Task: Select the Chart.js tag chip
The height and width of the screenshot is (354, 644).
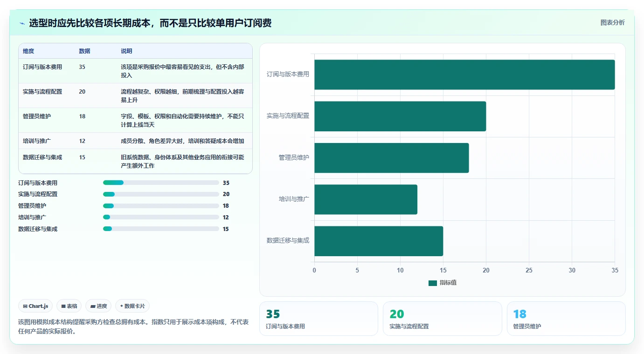Action: pos(35,306)
